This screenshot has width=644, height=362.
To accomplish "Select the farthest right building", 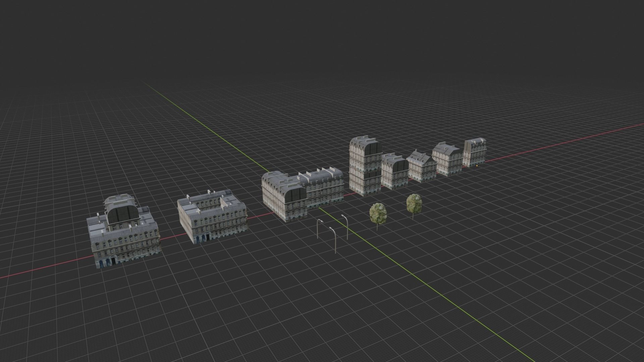I will (475, 153).
